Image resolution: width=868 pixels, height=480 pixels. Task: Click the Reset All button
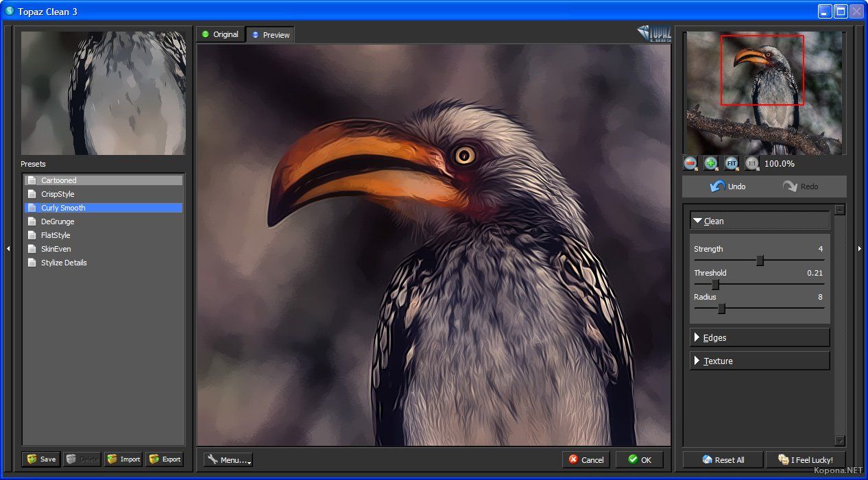coord(723,459)
